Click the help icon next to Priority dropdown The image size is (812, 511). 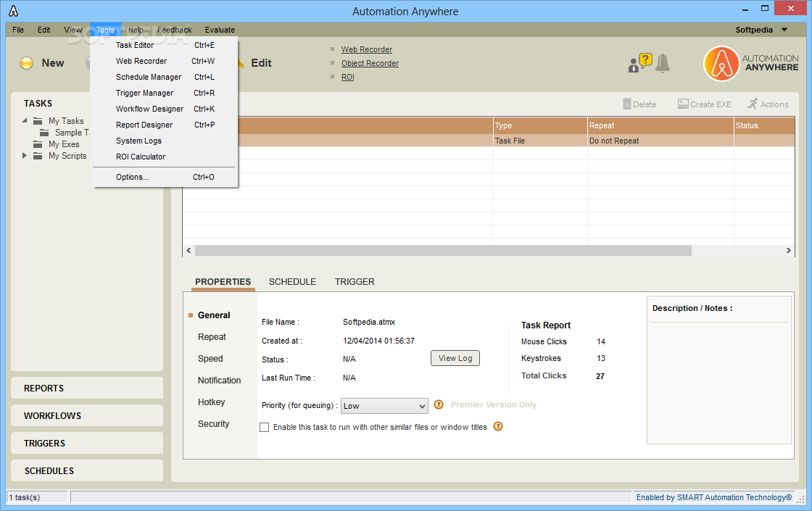[x=439, y=405]
